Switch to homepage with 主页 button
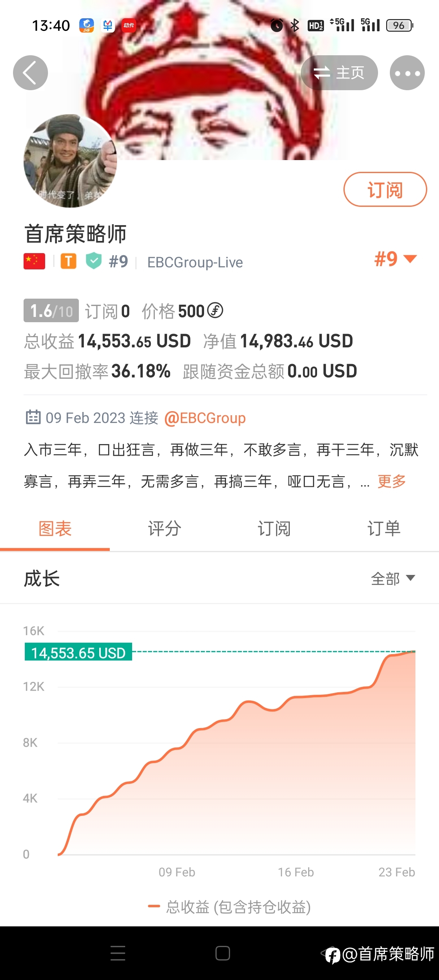The height and width of the screenshot is (980, 439). 339,73
